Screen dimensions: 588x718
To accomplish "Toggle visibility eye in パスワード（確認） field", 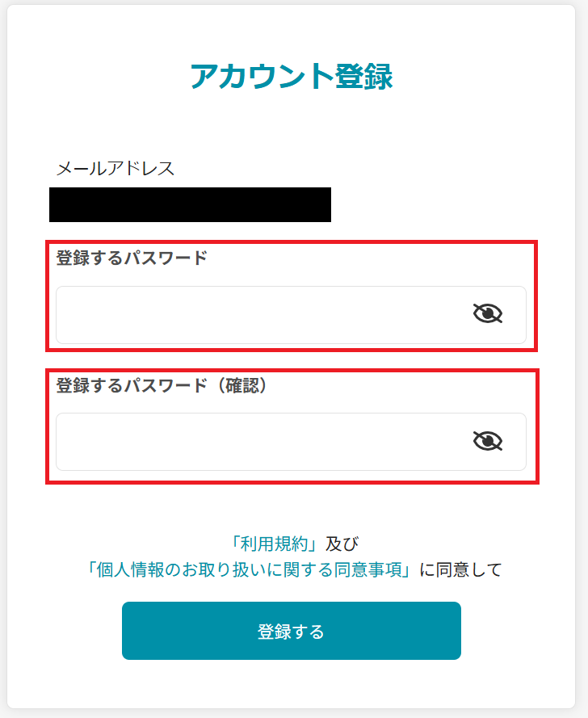I will point(487,441).
